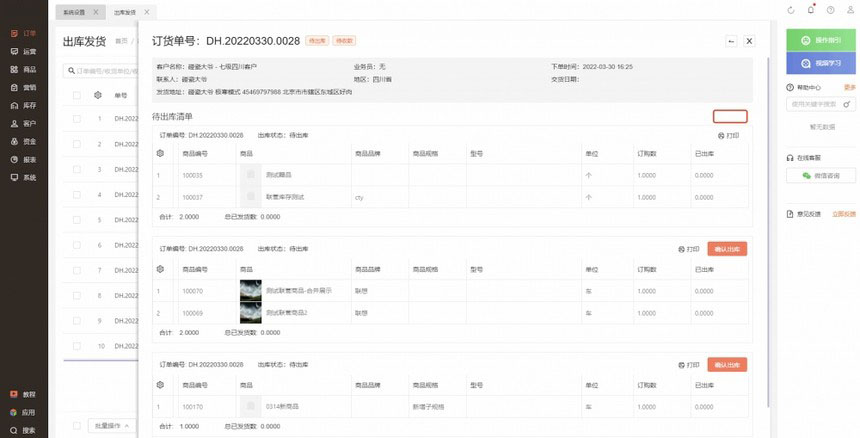The height and width of the screenshot is (438, 860).
Task: Tick the checkbox for row 1
Action: pyautogui.click(x=76, y=119)
